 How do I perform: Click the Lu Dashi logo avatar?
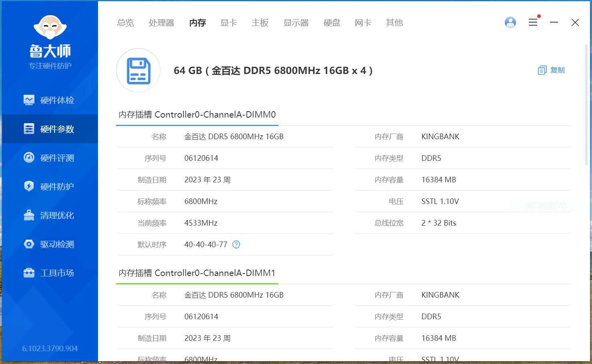50,27
